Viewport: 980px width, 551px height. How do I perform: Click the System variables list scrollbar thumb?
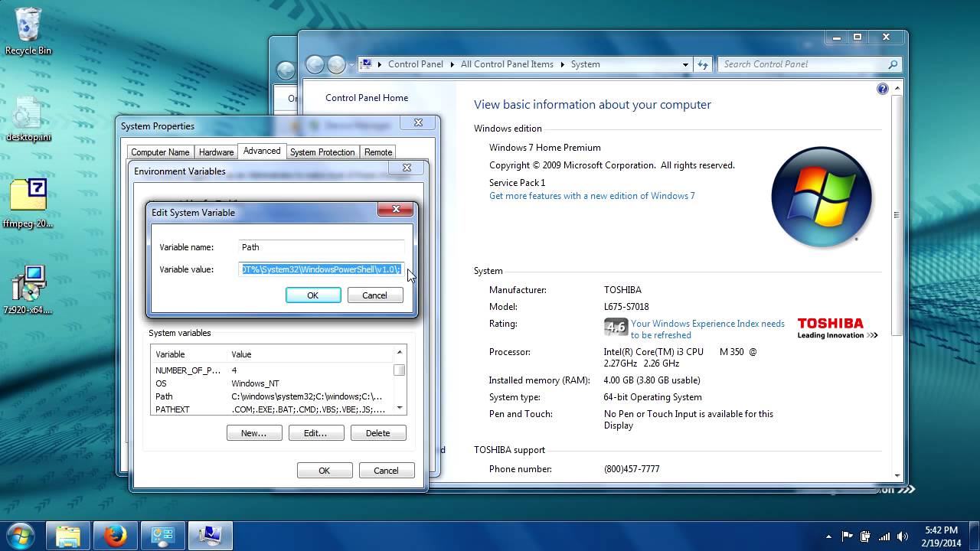(399, 370)
